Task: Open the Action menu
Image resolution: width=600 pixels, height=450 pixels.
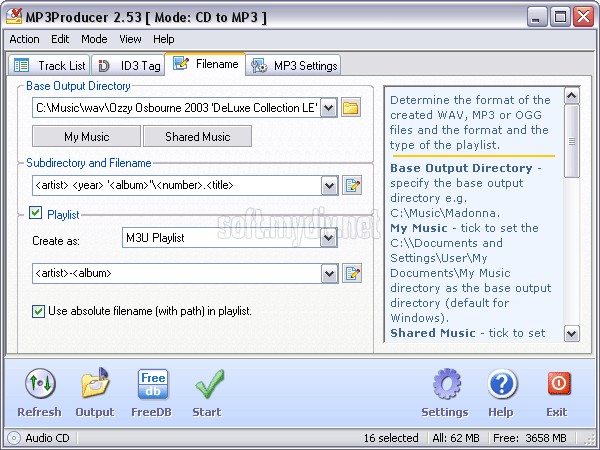Action: tap(24, 39)
